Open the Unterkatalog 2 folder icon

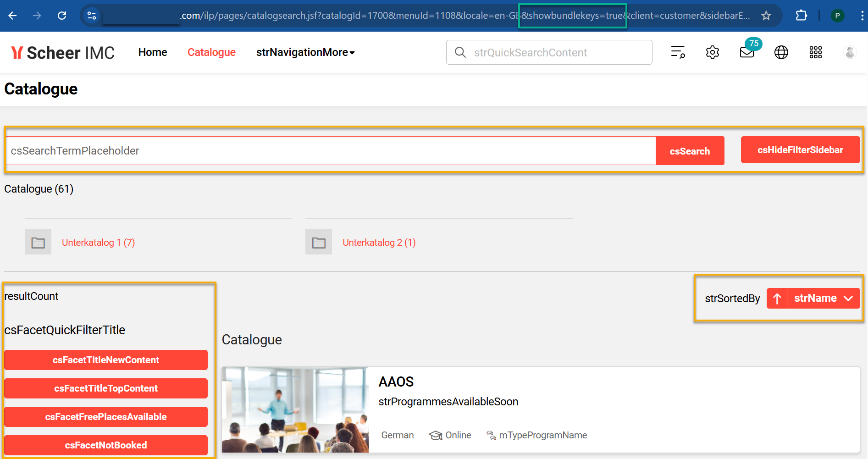(x=318, y=242)
